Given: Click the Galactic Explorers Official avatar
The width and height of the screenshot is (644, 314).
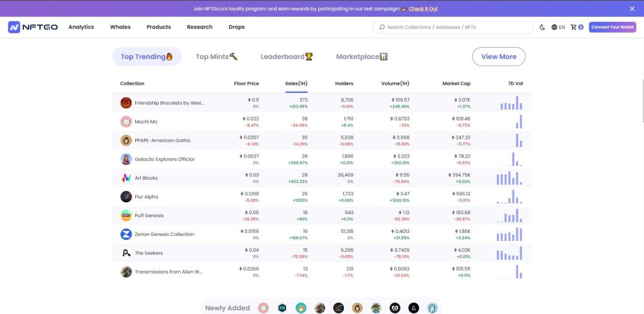Looking at the screenshot, I should click(126, 159).
